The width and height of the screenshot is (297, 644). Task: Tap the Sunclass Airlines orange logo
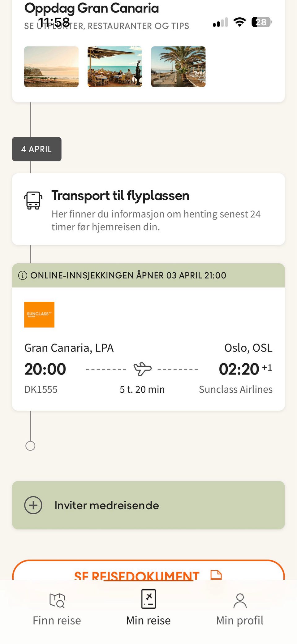[39, 314]
